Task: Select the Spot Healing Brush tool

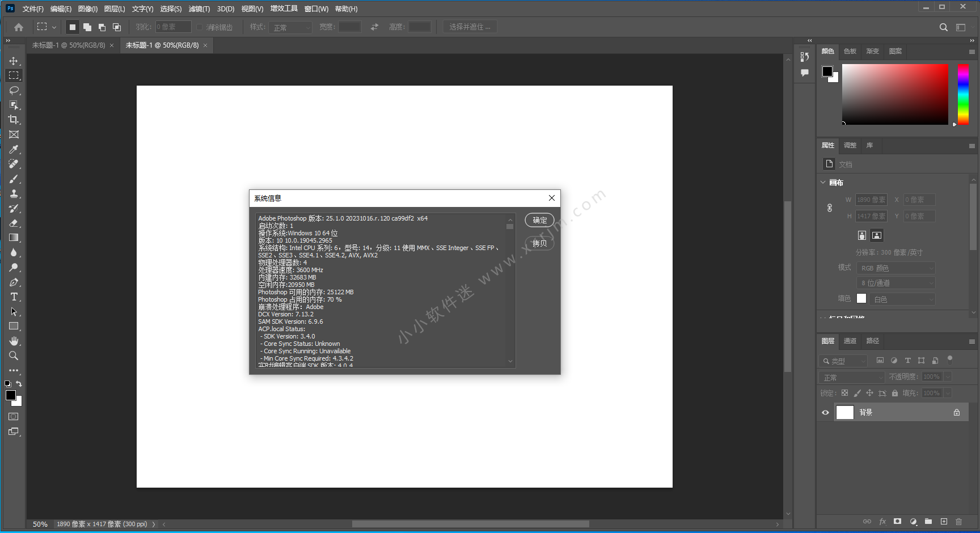Action: [14, 164]
